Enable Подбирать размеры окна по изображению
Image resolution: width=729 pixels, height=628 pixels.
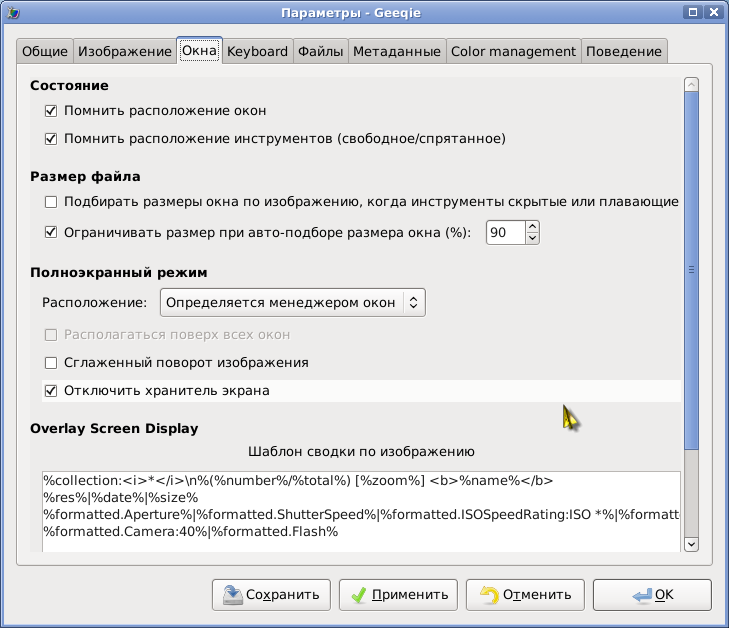pyautogui.click(x=51, y=202)
